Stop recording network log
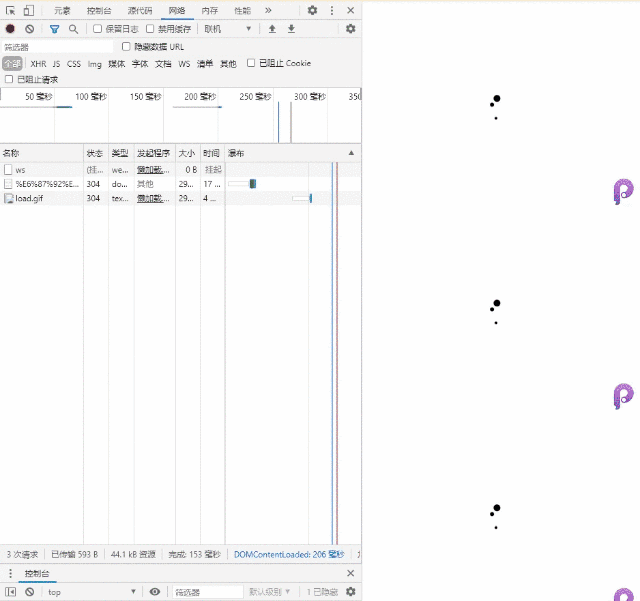The height and width of the screenshot is (601, 640). coord(10,29)
